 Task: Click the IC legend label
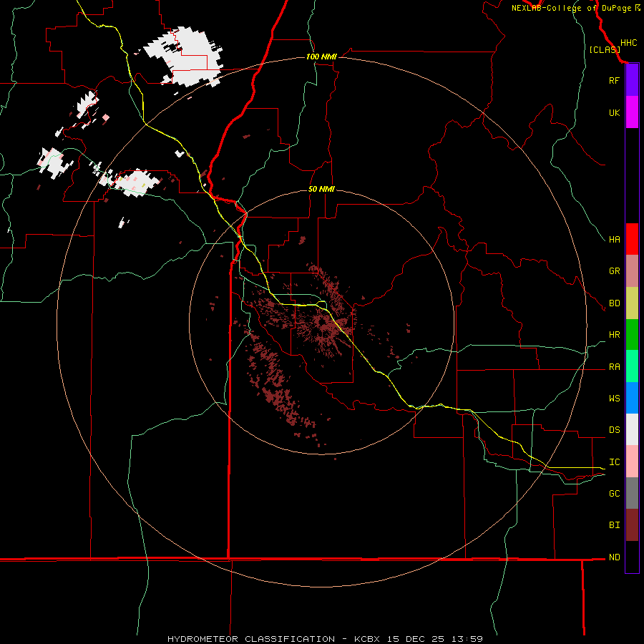[x=614, y=462]
